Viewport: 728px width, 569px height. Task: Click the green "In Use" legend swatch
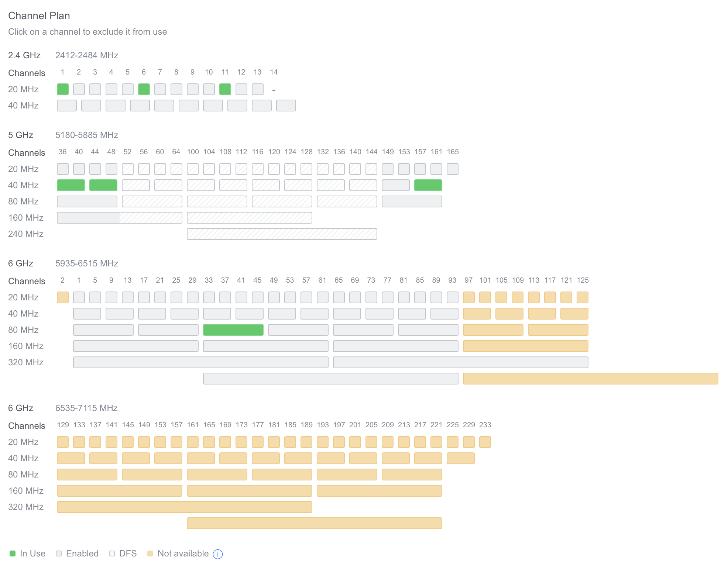click(12, 553)
